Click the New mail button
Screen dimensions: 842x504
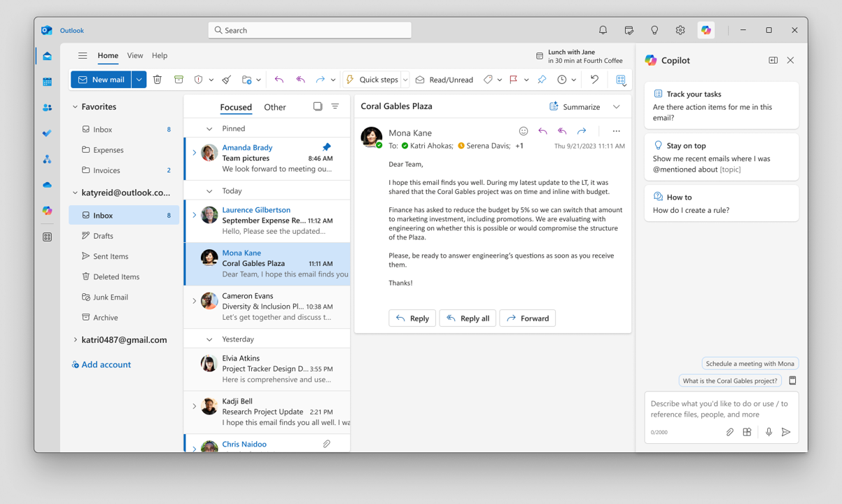101,80
